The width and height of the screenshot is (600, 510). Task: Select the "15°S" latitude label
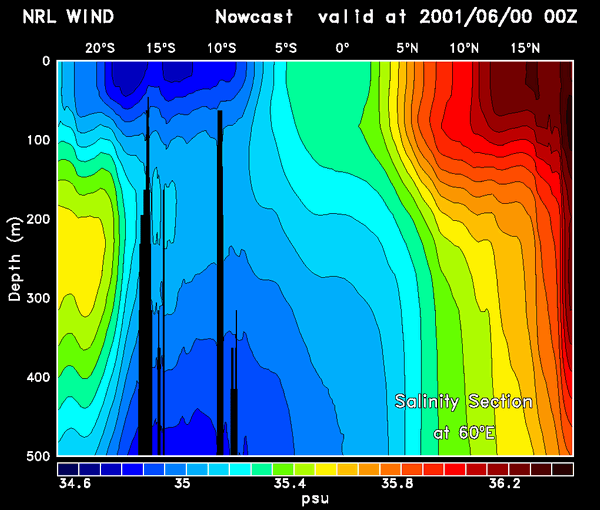point(161,48)
